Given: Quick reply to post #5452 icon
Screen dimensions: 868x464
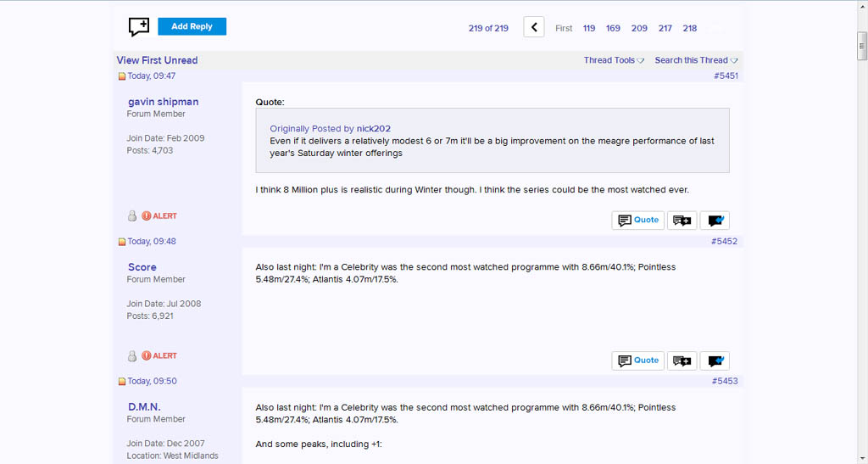Looking at the screenshot, I should (x=715, y=361).
